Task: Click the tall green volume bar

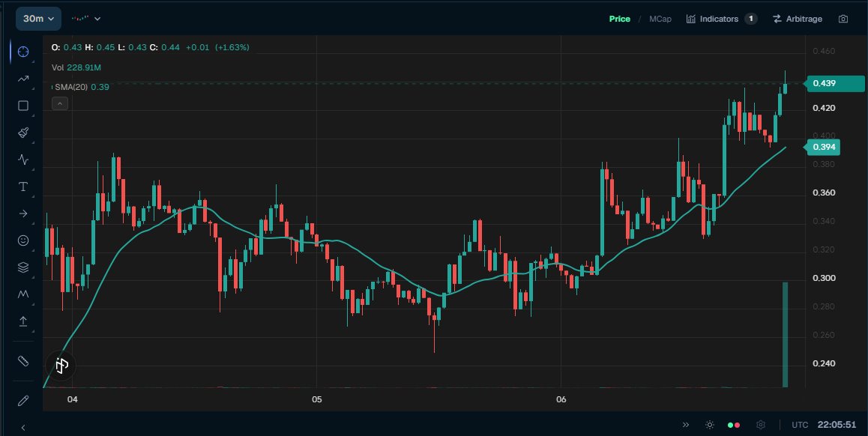Action: coord(785,335)
